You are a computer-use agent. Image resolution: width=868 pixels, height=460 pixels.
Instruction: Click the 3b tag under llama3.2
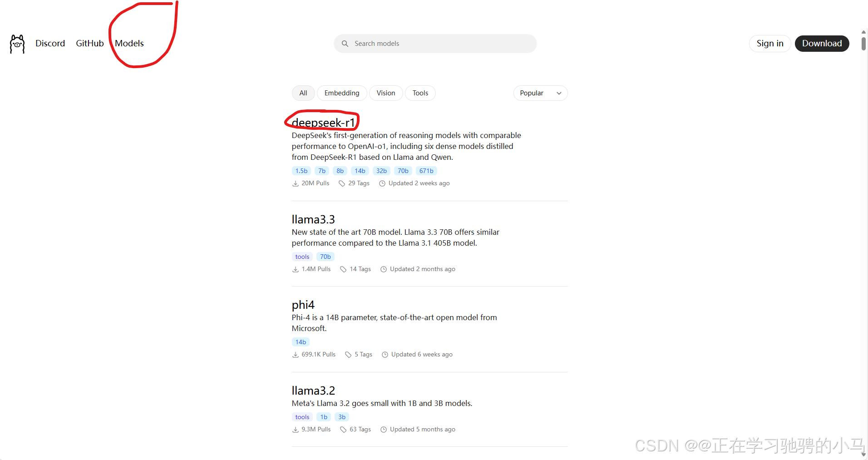point(342,417)
